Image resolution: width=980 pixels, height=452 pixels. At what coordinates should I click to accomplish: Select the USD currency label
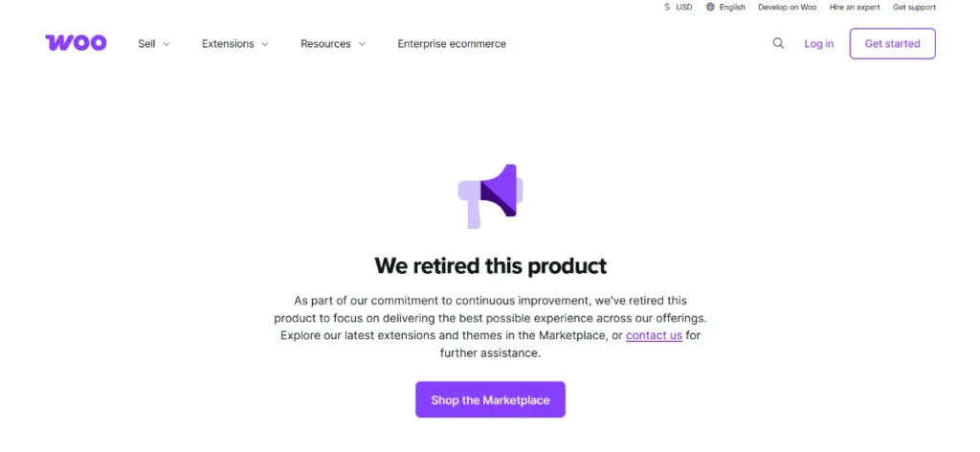click(x=684, y=8)
